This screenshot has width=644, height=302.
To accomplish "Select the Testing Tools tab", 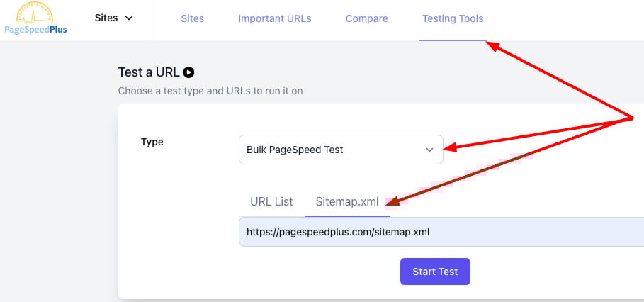I will tap(453, 18).
